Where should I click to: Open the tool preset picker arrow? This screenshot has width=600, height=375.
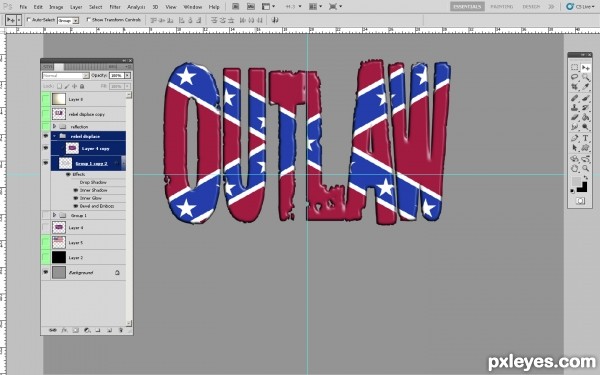(18, 20)
